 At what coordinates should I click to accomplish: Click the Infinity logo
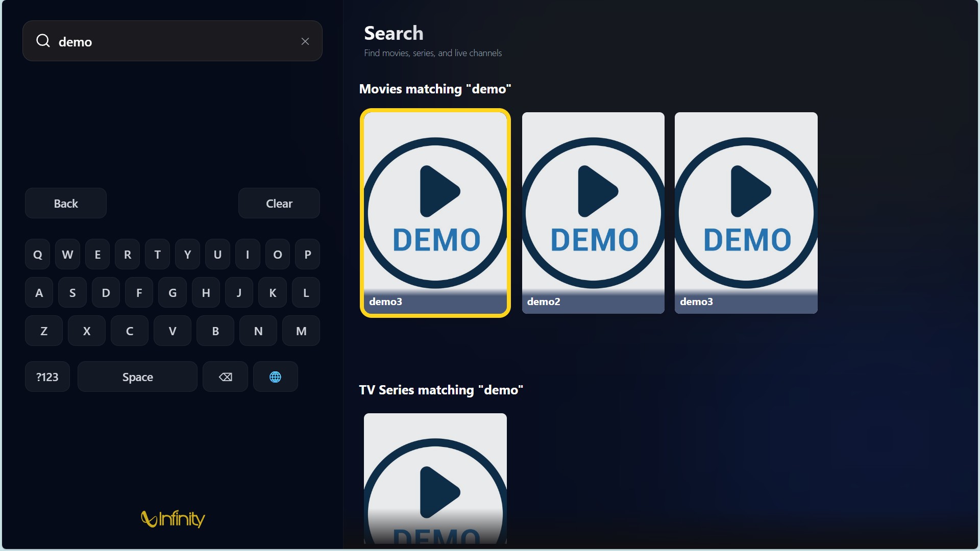[173, 518]
